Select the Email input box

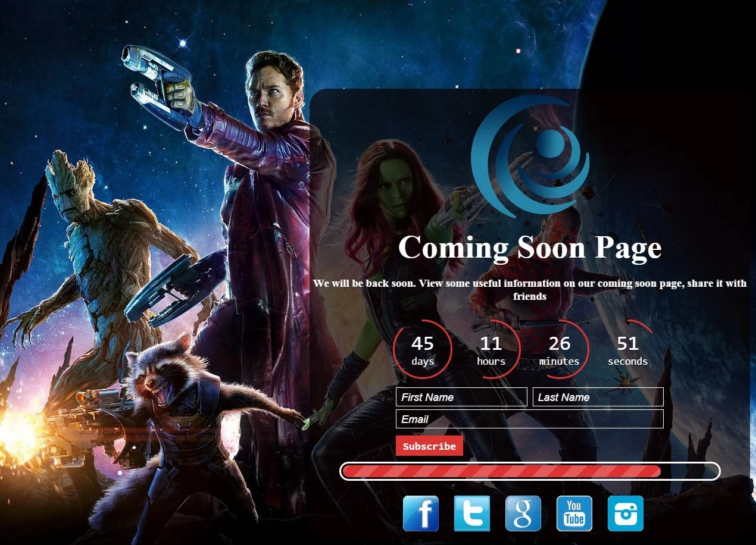click(529, 419)
